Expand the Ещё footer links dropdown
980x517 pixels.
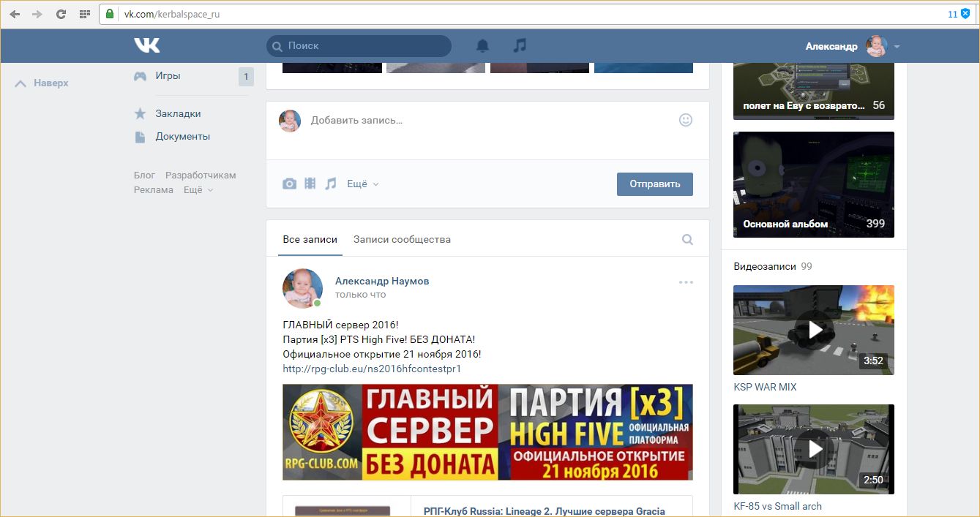(198, 190)
